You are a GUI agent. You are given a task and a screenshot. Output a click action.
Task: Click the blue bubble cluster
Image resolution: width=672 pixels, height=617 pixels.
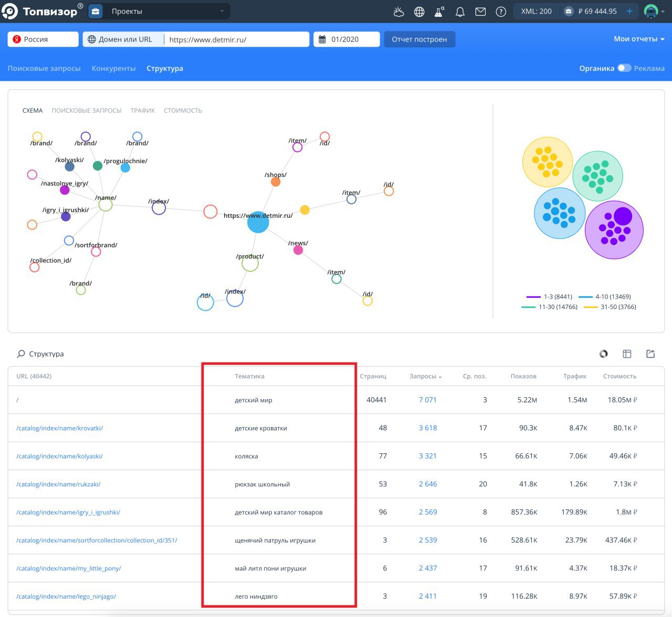(x=560, y=213)
